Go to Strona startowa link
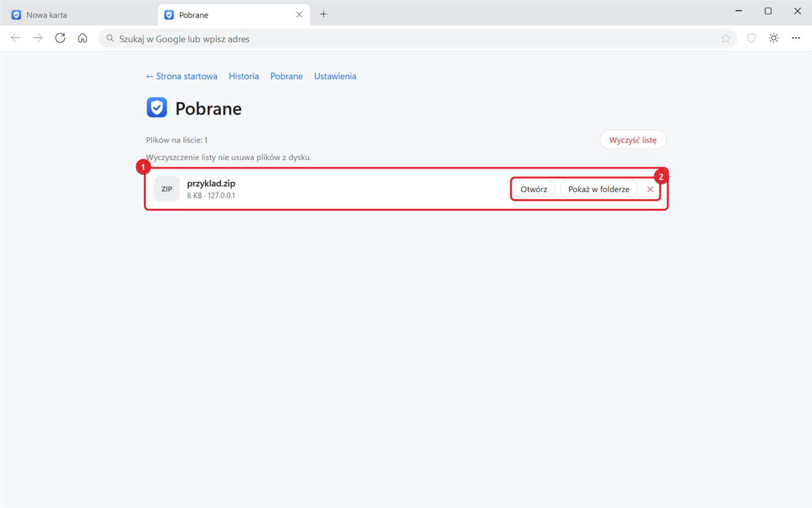812x508 pixels. (x=182, y=76)
